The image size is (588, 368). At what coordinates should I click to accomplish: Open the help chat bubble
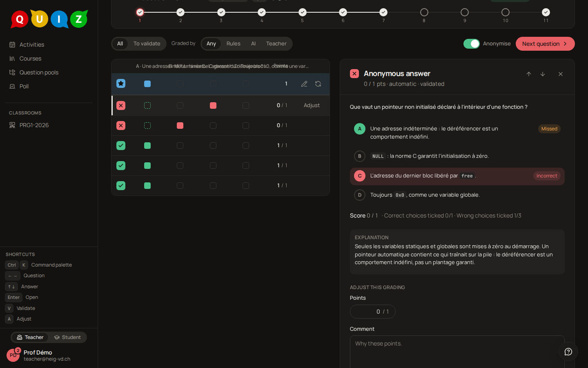pos(568,352)
